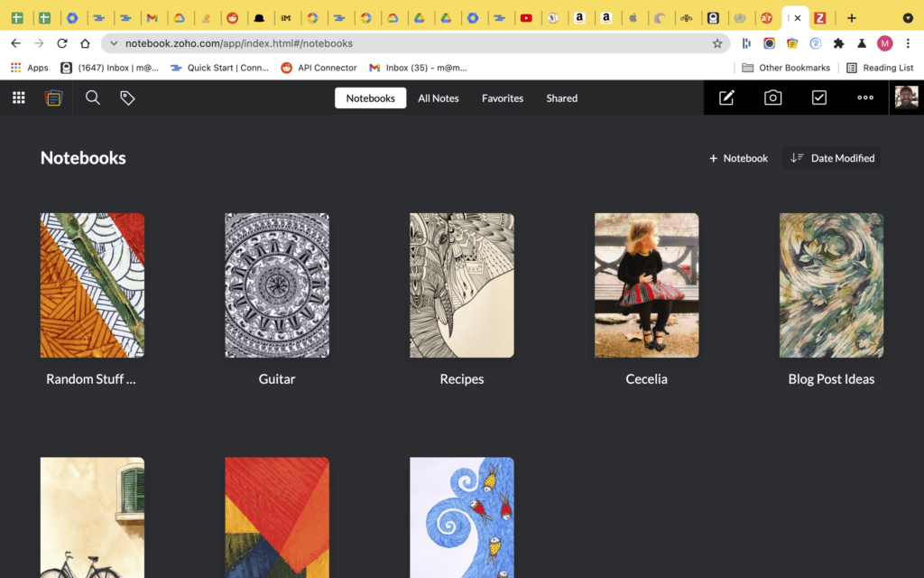The image size is (924, 578).
Task: Open the blue wave fish cover notebook
Action: pos(461,517)
